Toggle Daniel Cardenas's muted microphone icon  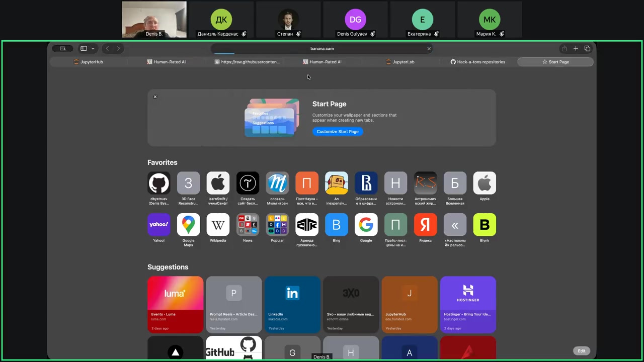pos(244,34)
